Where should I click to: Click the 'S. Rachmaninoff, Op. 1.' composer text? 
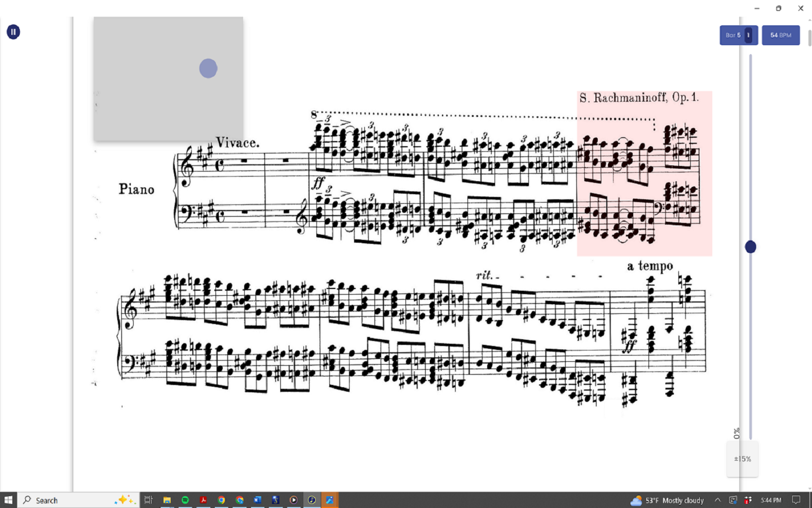coord(639,98)
